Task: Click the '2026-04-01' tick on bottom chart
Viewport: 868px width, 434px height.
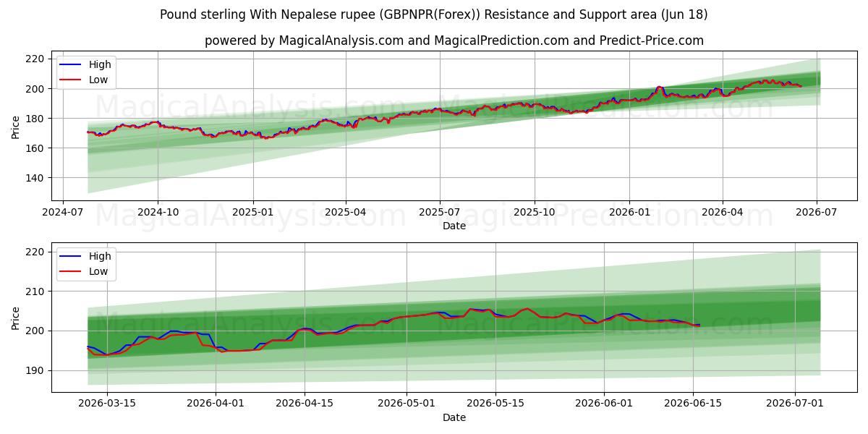Action: click(216, 403)
